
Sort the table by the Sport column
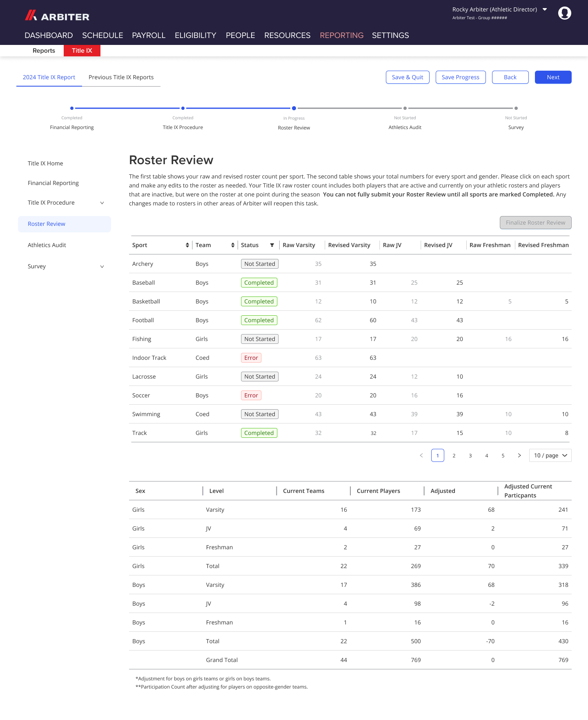point(187,245)
